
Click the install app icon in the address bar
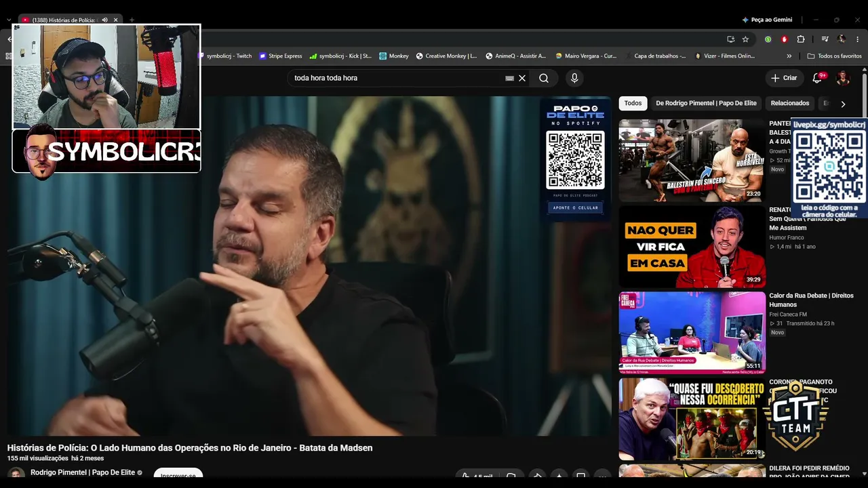[730, 39]
